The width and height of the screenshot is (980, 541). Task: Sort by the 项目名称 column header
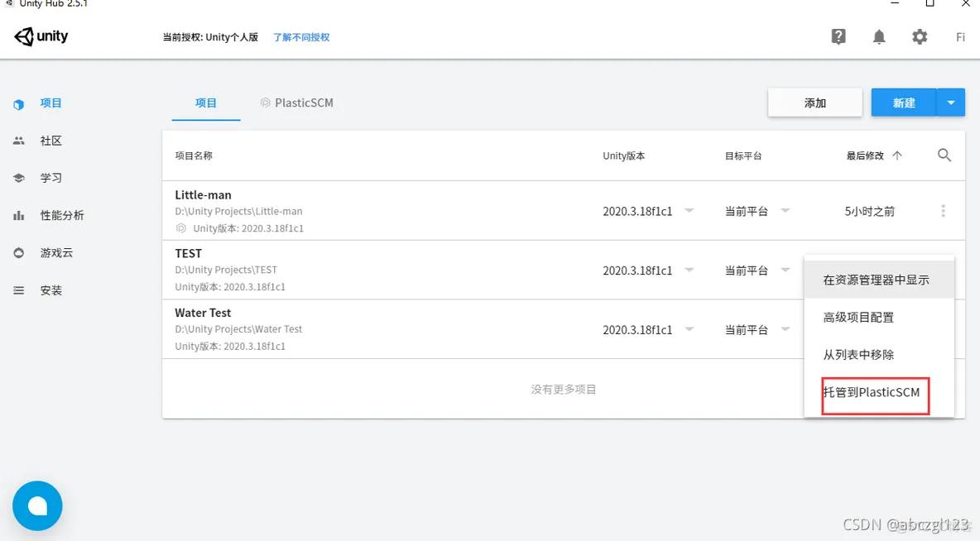pyautogui.click(x=194, y=156)
